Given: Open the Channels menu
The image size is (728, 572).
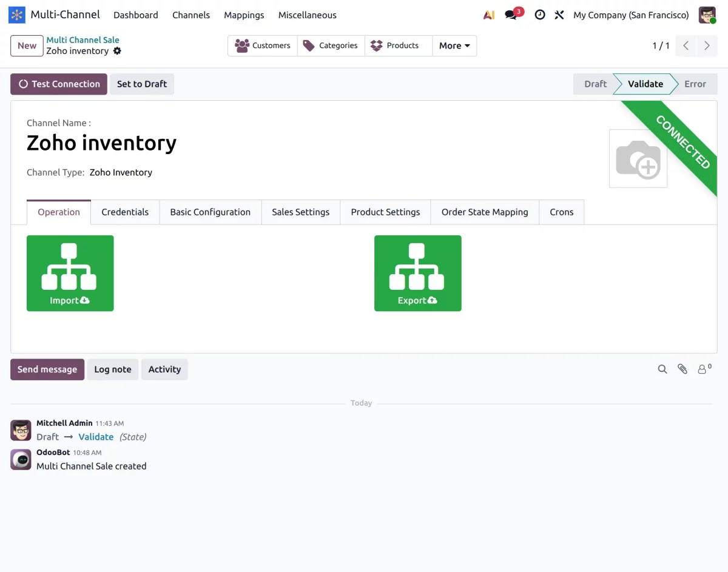Looking at the screenshot, I should 191,15.
